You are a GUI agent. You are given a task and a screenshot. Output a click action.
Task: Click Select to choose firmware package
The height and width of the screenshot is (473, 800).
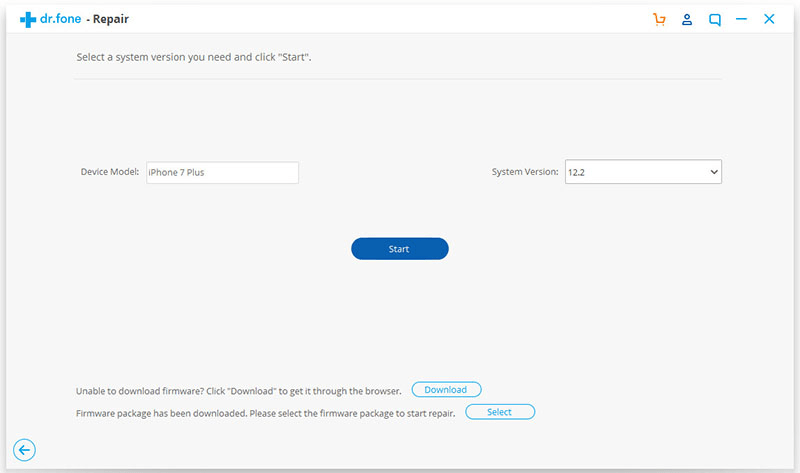(500, 412)
